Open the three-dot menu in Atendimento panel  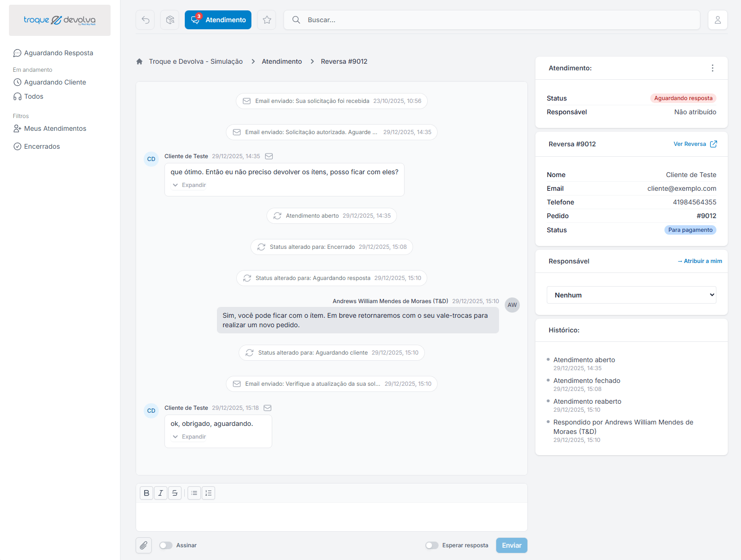point(712,68)
